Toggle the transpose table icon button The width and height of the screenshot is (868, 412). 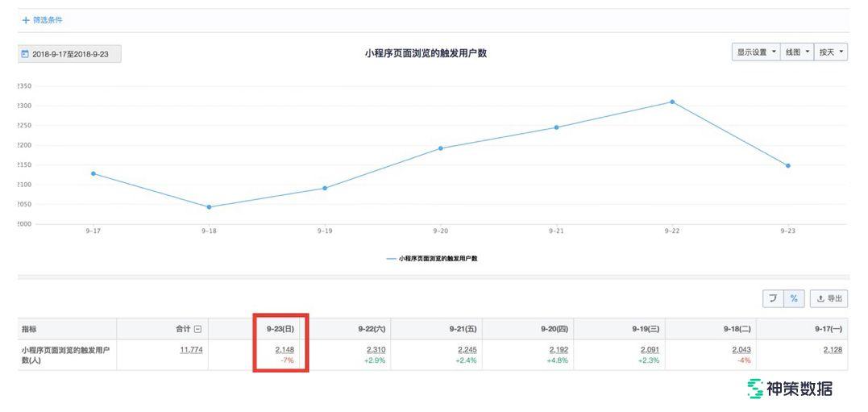[x=773, y=299]
